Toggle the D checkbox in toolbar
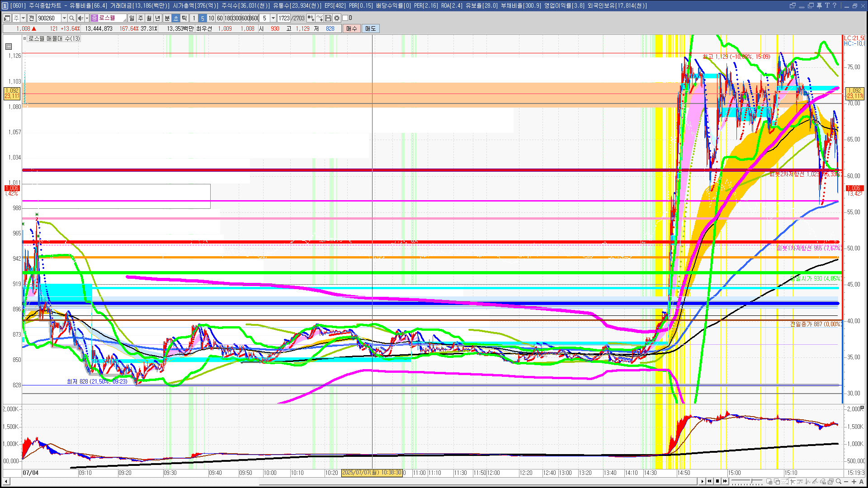 pos(345,18)
